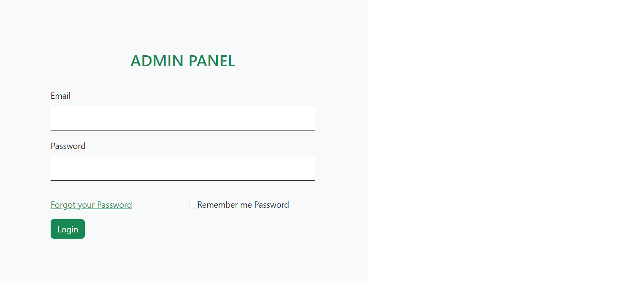Click the Remember me Password label
This screenshot has width=644, height=281.
243,205
